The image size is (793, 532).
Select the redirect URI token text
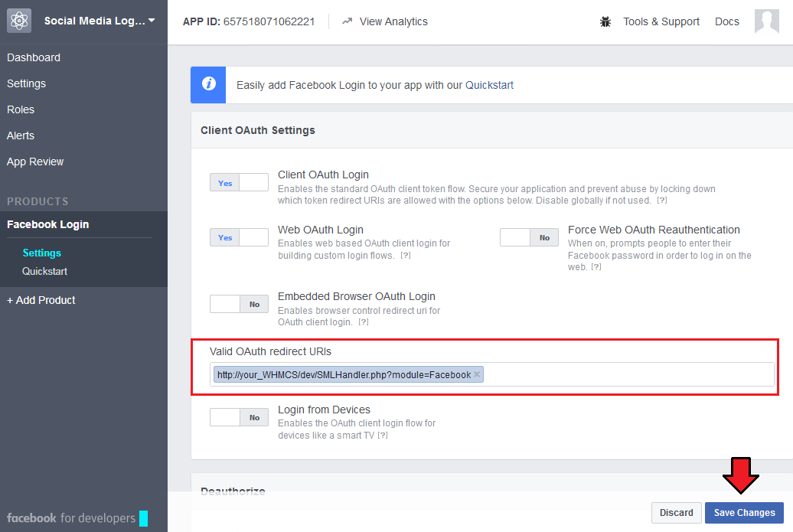point(344,375)
